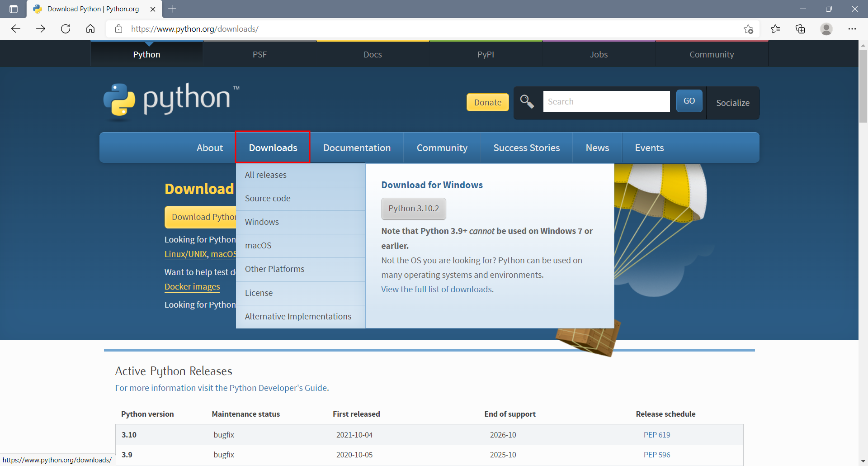The height and width of the screenshot is (466, 868).
Task: Open the Socialize menu
Action: pyautogui.click(x=733, y=103)
